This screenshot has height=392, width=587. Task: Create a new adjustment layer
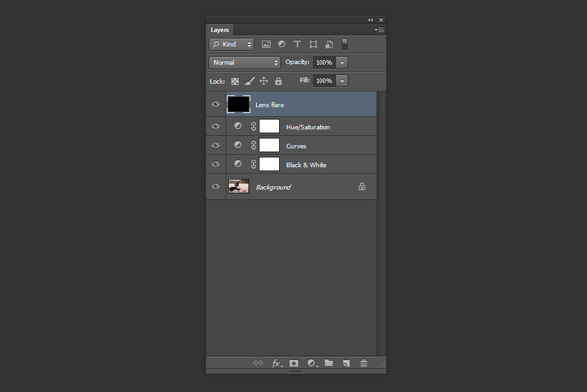(311, 363)
